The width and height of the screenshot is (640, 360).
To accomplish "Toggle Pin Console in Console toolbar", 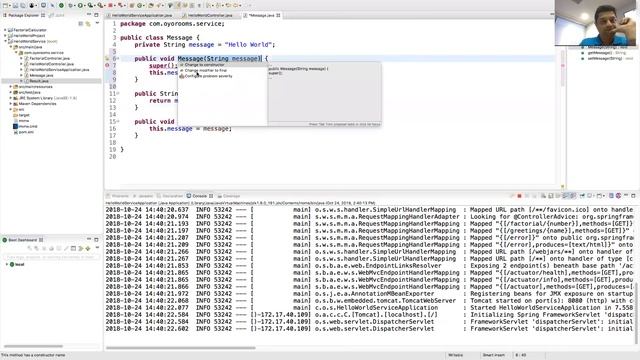I will click(x=582, y=196).
